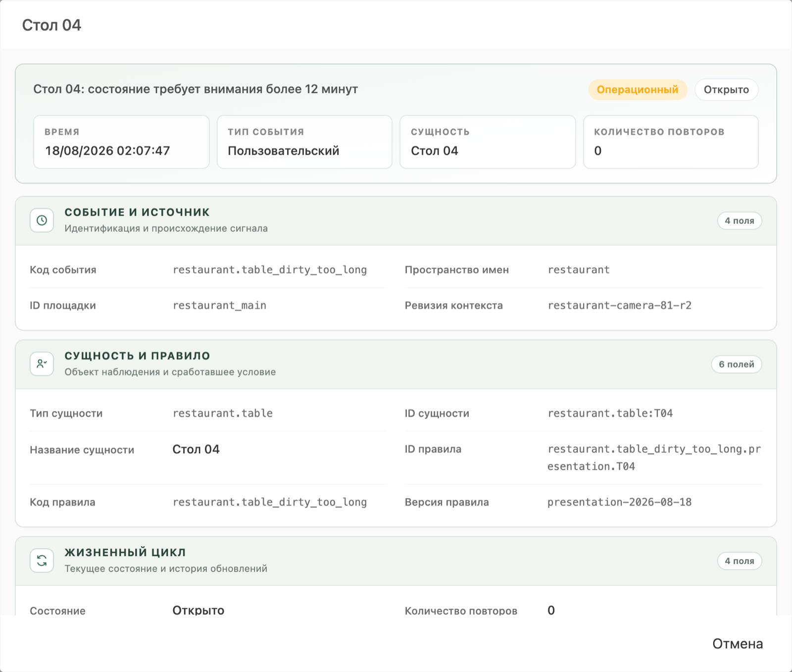Click the Пространство имен label
Image resolution: width=792 pixels, height=672 pixels.
[x=457, y=270]
